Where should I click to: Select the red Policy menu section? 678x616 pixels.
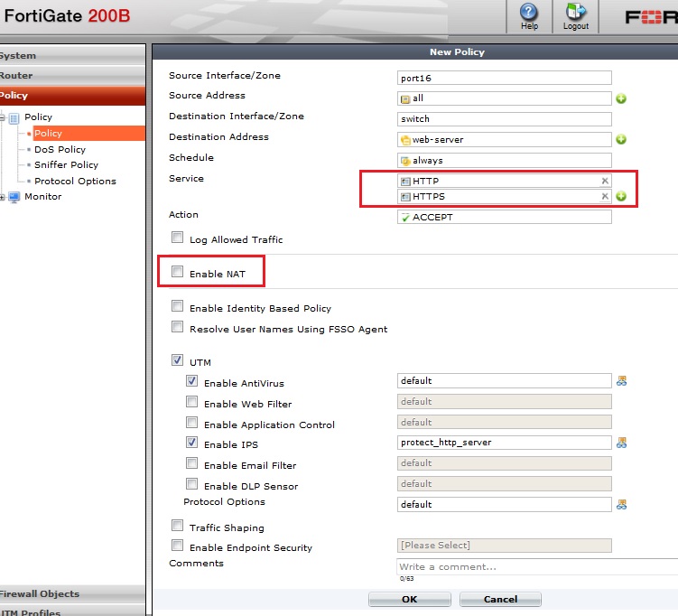point(72,96)
